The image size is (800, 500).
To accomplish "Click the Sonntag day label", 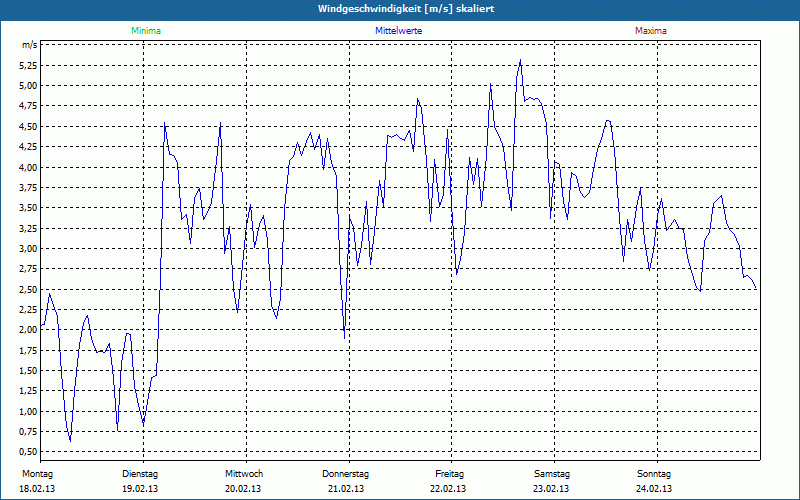I will coord(654,474).
